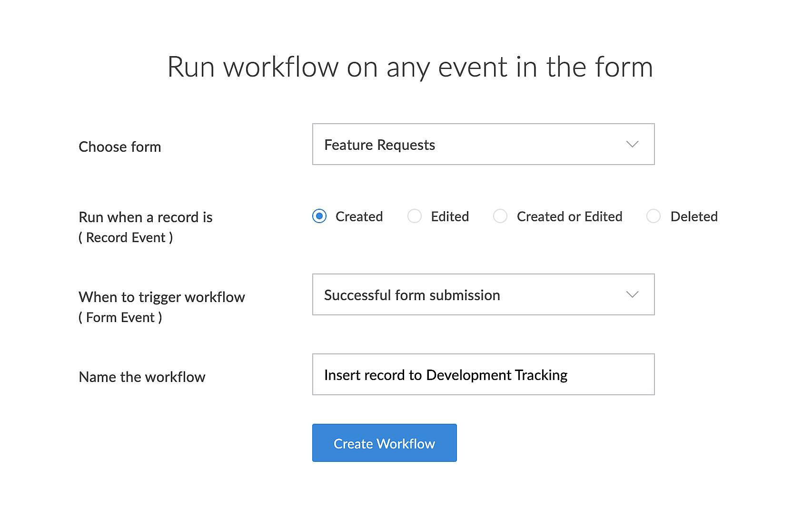This screenshot has height=527, width=812.
Task: Click the chevron arrow in the Successful form submission dropdown
Action: [632, 294]
